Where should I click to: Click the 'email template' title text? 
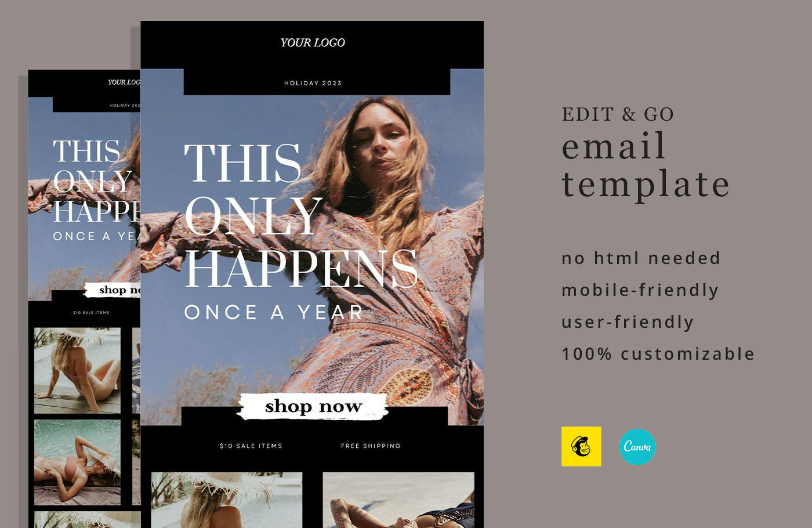646,165
